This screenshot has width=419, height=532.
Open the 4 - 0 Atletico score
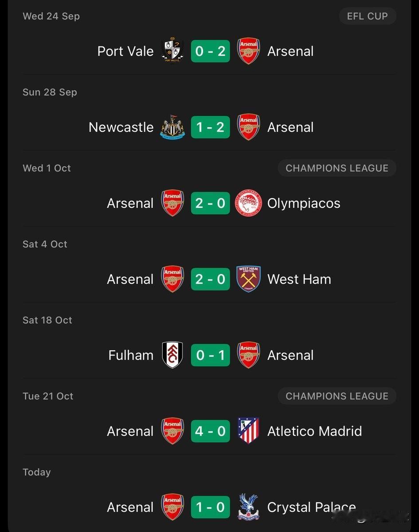tap(211, 431)
